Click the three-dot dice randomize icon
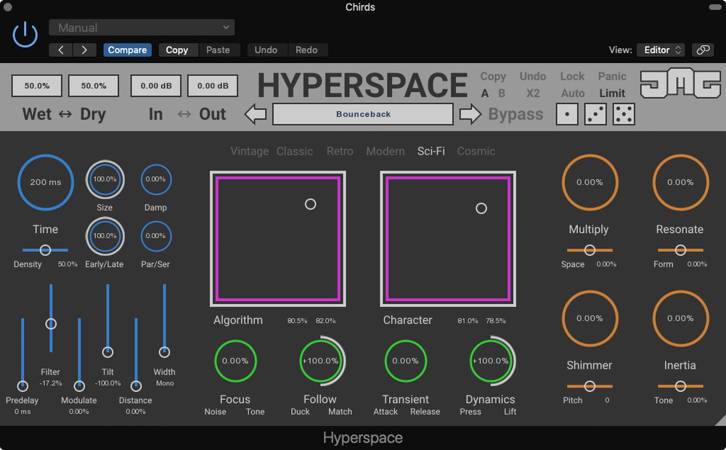 (595, 114)
